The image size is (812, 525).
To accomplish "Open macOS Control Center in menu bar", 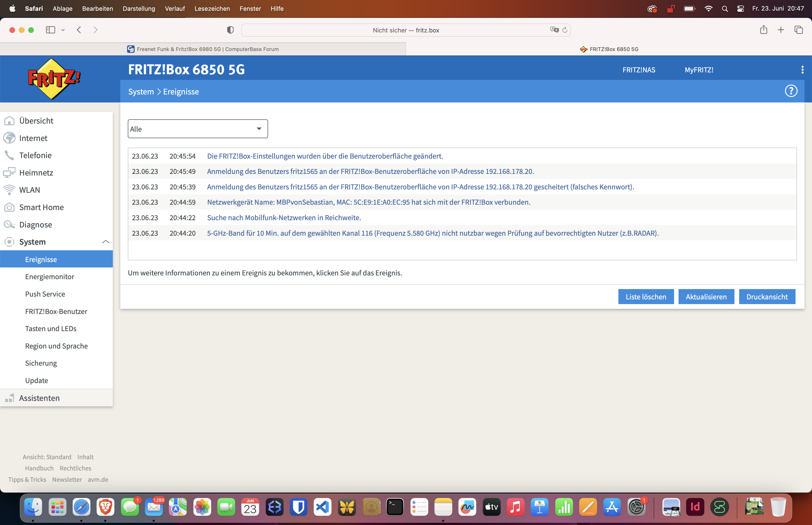I will click(740, 8).
